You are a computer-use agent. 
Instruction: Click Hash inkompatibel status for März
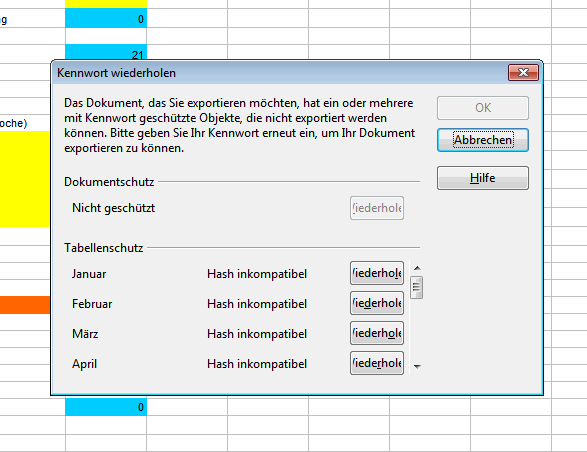pyautogui.click(x=257, y=334)
